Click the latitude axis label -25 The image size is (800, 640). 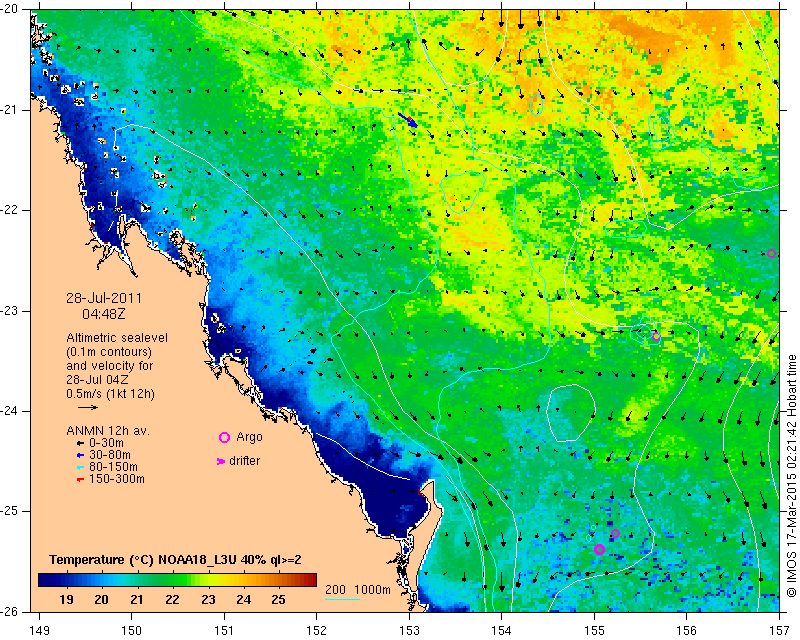point(10,511)
